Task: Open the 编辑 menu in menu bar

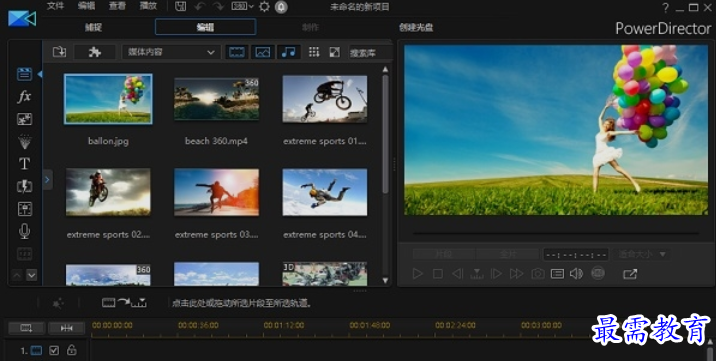Action: click(86, 6)
